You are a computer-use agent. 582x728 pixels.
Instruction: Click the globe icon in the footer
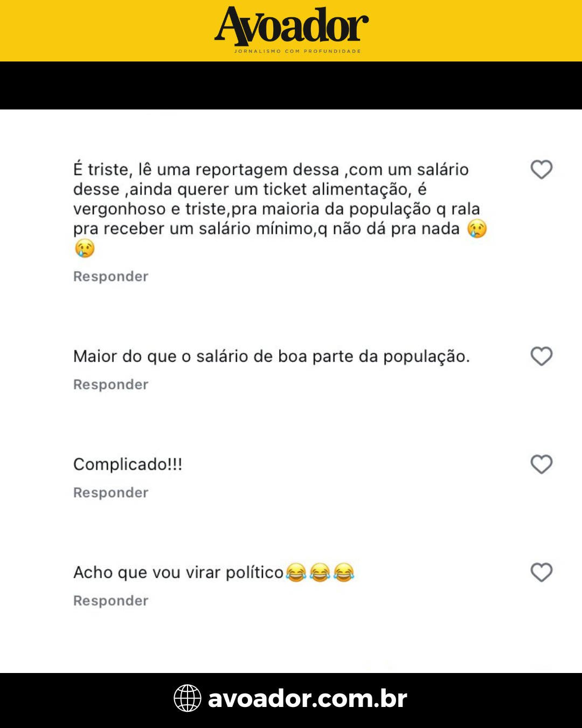point(188,698)
